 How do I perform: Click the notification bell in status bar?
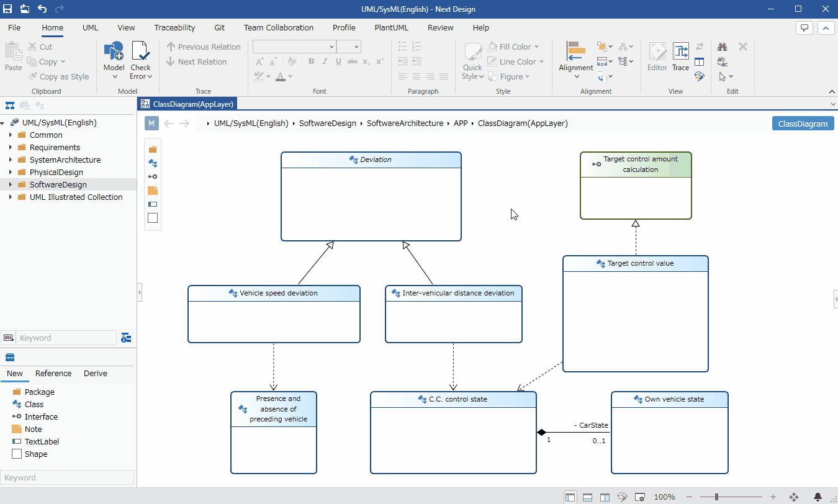(x=818, y=497)
